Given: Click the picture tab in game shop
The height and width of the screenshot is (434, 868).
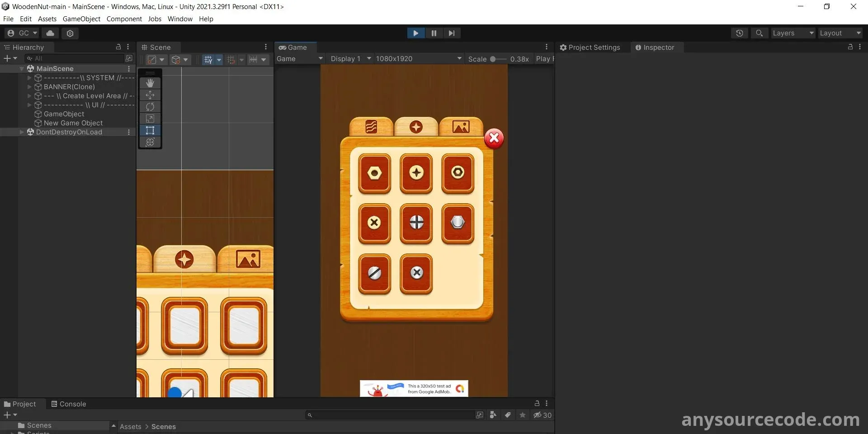Looking at the screenshot, I should pos(461,127).
